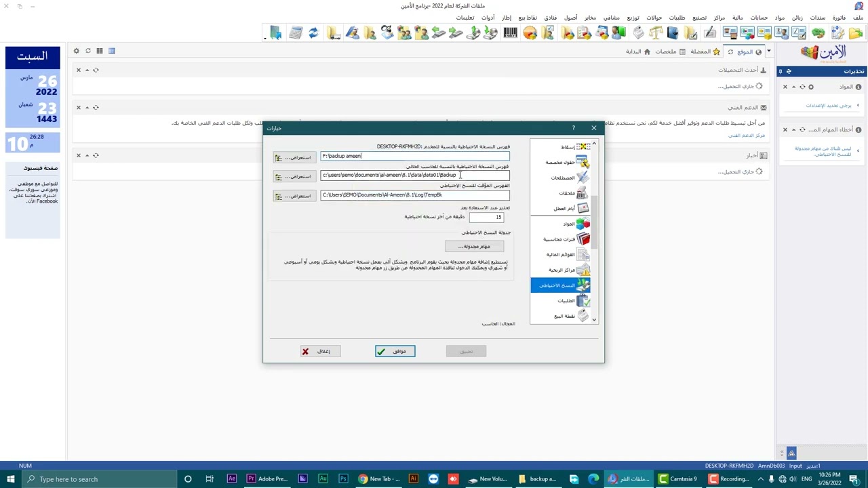This screenshot has width=868, height=488.
Task: Select النسخ الاحتياطي in the options list
Action: pyautogui.click(x=560, y=285)
